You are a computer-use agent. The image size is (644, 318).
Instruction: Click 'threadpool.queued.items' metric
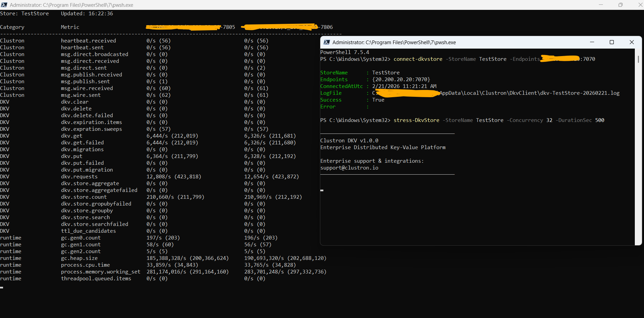pyautogui.click(x=96, y=279)
